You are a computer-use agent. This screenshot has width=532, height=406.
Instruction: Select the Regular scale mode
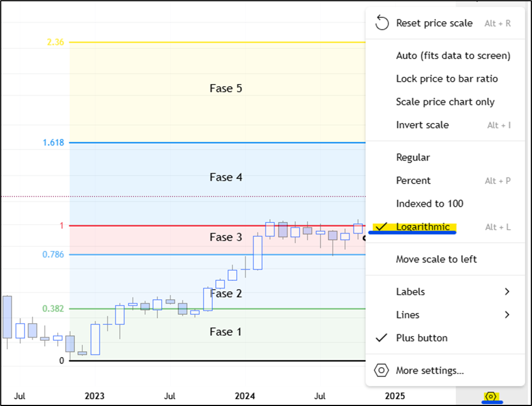[412, 157]
